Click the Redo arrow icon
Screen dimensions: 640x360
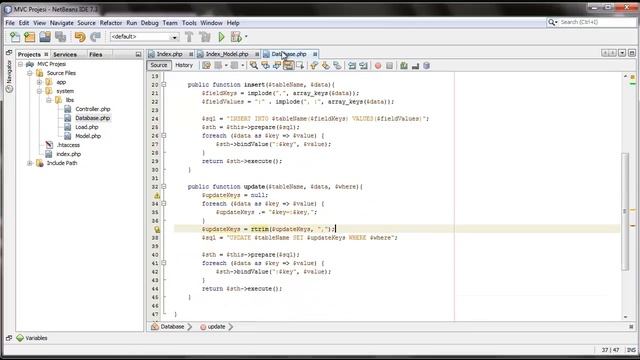[x=95, y=37]
